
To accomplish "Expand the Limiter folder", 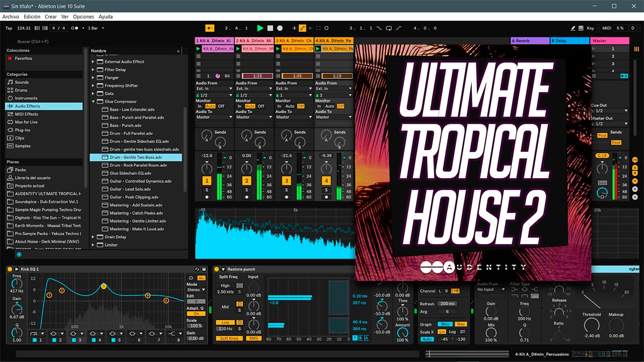I will pyautogui.click(x=93, y=245).
